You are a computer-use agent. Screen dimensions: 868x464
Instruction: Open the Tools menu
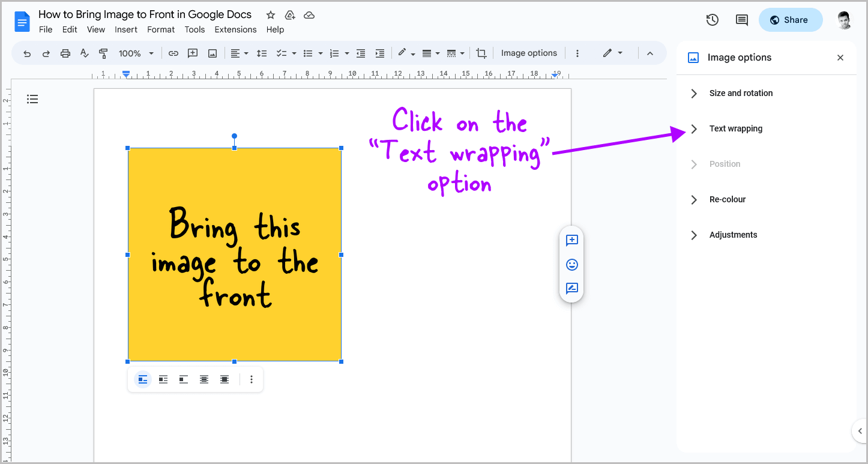click(x=194, y=29)
